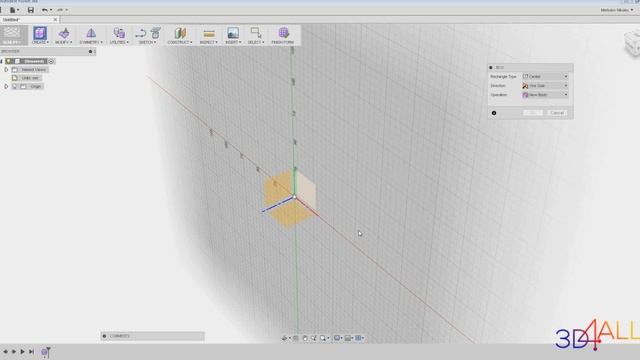Open the Direction dropdown in Box dialog
Screen dimensions: 640x360
(545, 86)
